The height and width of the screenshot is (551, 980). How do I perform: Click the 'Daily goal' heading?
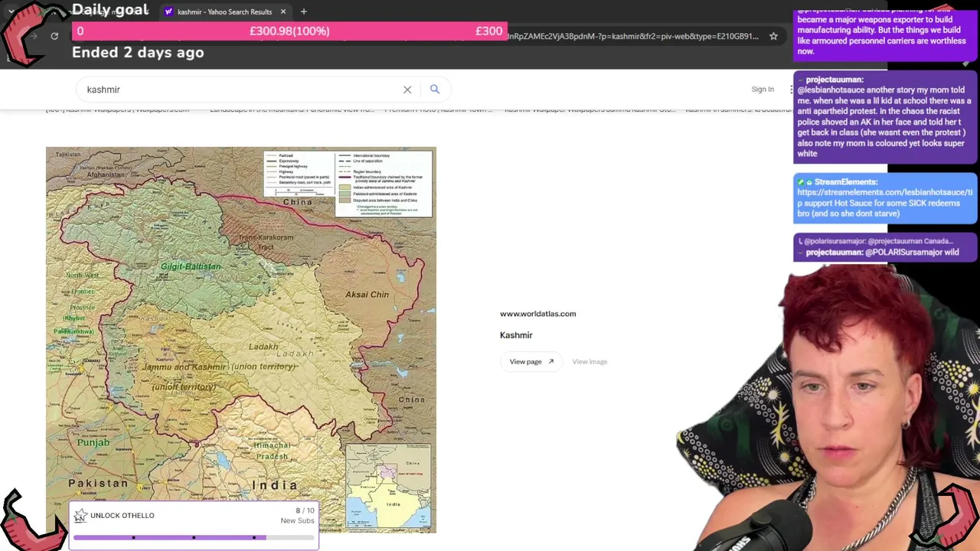110,10
